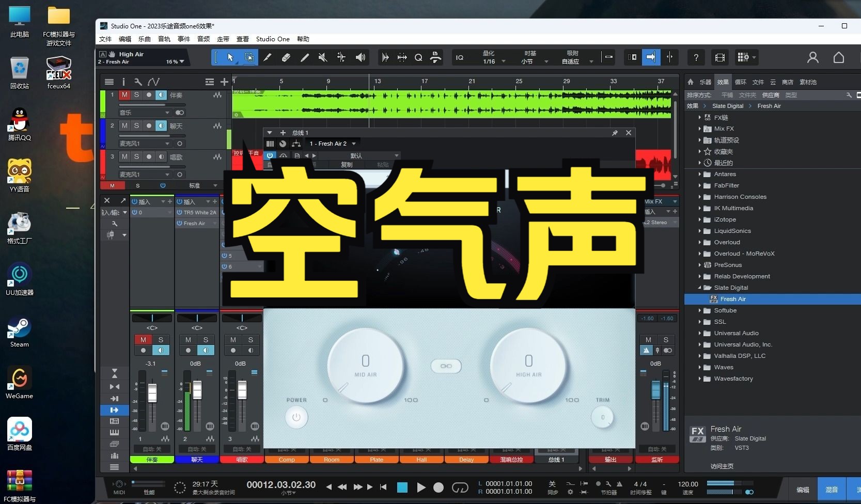
Task: Toggle the Loop transport button
Action: click(460, 487)
